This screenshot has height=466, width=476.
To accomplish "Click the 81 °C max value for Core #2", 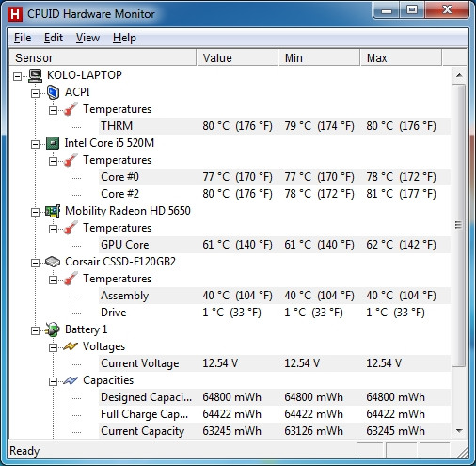I will click(x=401, y=194).
